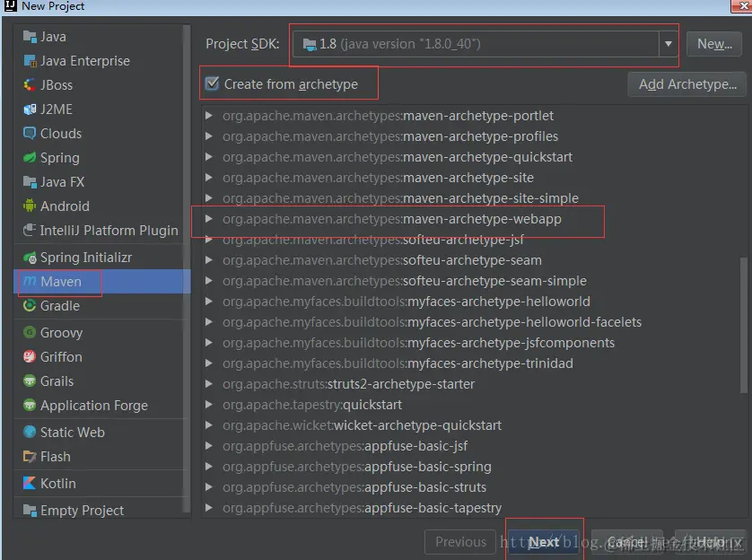This screenshot has width=752, height=560.
Task: Expand the maven-archetype-portlet node
Action: [208, 116]
